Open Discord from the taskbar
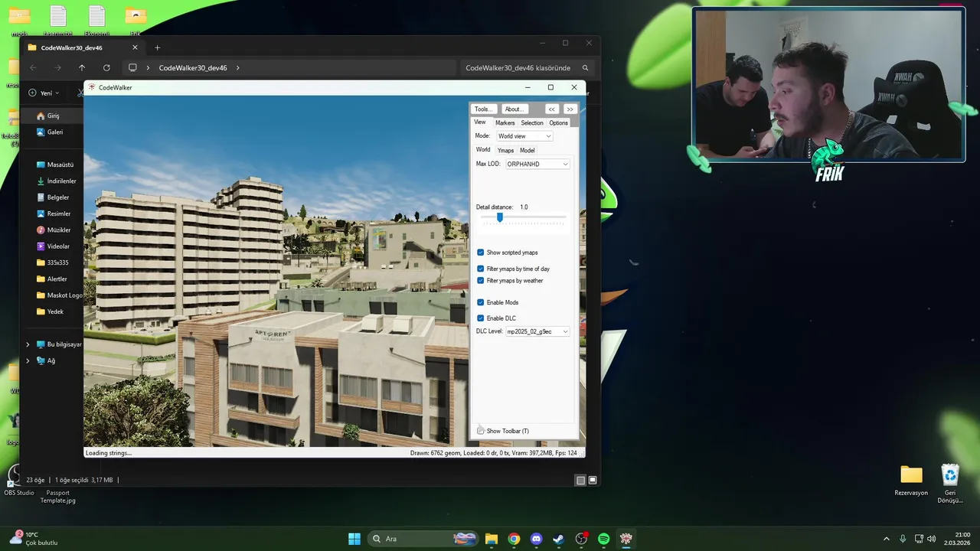Screen dimensions: 980x551 pyautogui.click(x=536, y=539)
